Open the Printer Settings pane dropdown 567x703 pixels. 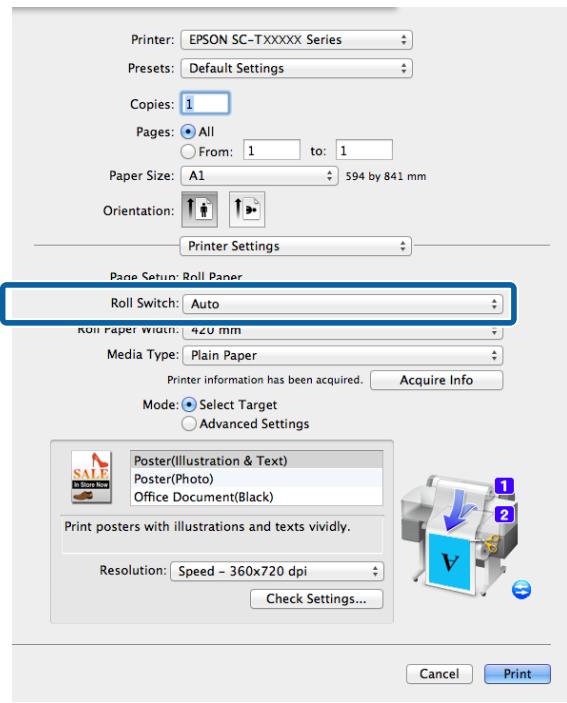click(296, 246)
